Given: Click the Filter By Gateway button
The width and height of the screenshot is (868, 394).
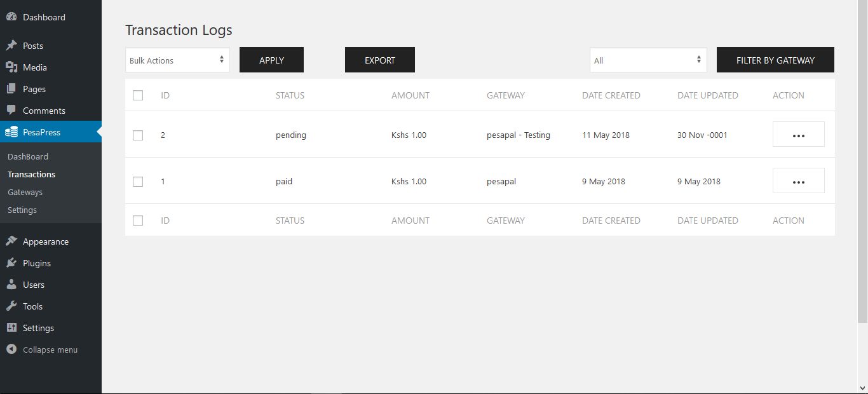Looking at the screenshot, I should point(775,60).
